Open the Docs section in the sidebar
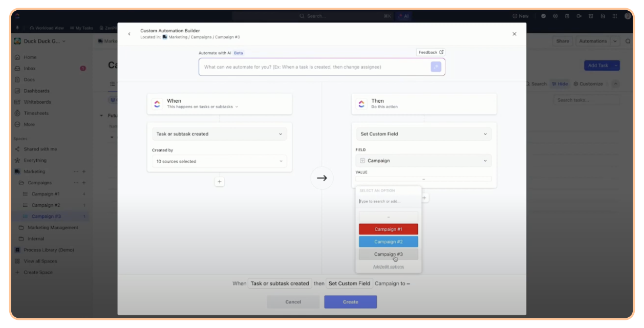The width and height of the screenshot is (644, 328). 28,79
